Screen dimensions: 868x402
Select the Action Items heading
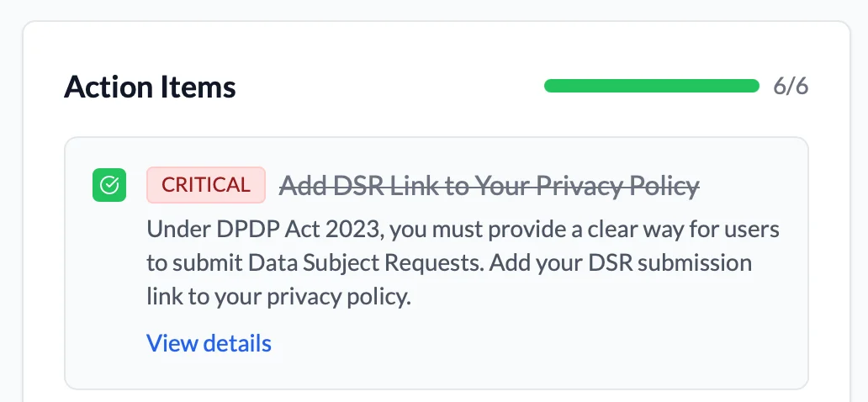click(x=150, y=87)
